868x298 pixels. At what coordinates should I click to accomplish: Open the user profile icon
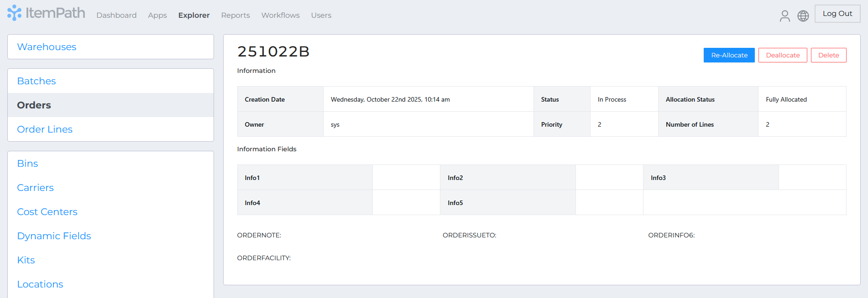pyautogui.click(x=784, y=16)
